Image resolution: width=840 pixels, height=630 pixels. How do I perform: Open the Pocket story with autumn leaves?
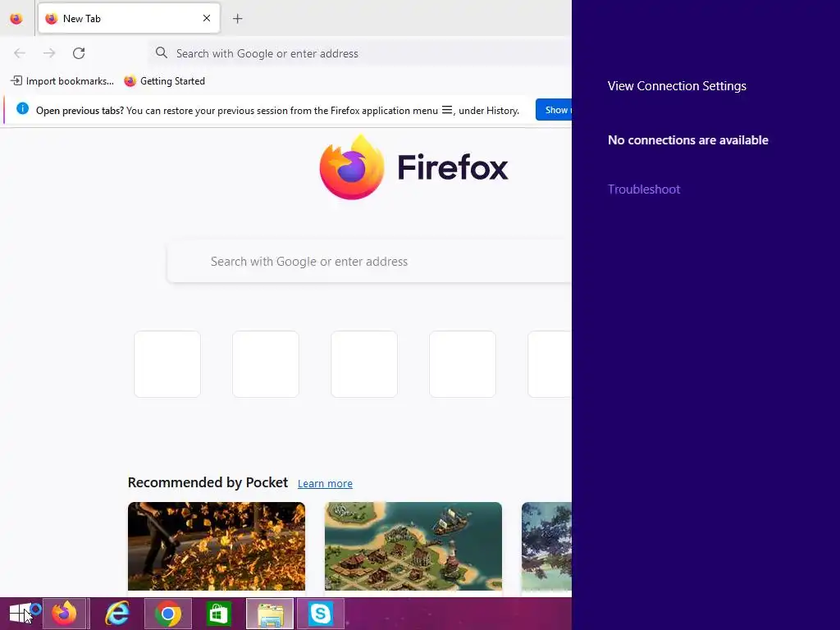pos(217,546)
